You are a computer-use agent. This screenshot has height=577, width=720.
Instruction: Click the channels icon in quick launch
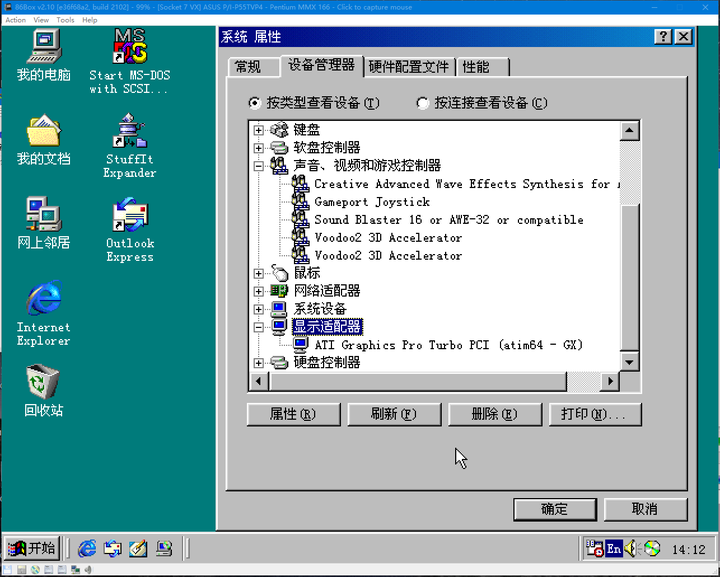click(164, 548)
